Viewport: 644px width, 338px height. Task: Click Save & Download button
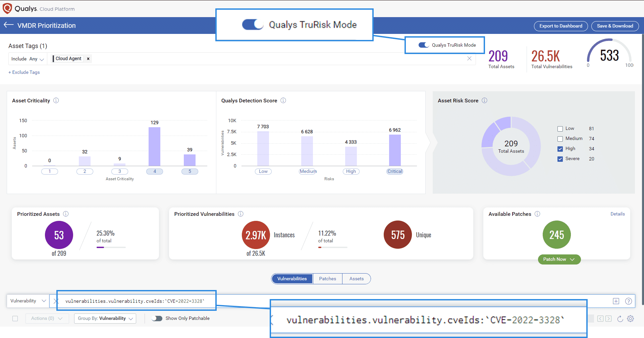pyautogui.click(x=615, y=26)
